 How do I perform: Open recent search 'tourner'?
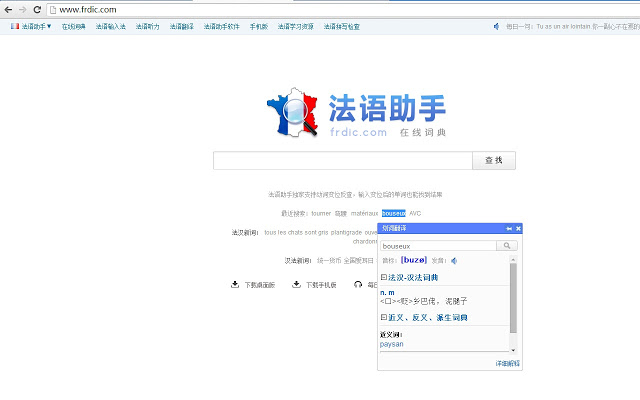click(x=321, y=213)
